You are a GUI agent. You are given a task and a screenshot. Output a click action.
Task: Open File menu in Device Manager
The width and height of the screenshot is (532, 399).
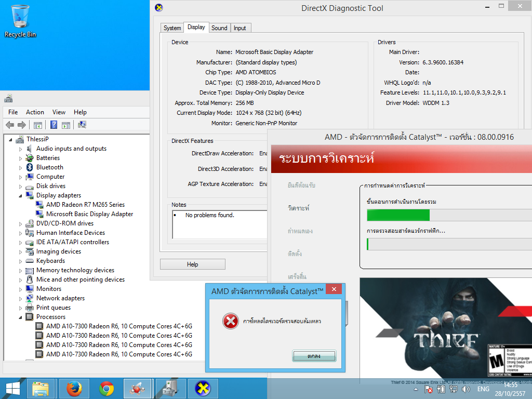[13, 112]
